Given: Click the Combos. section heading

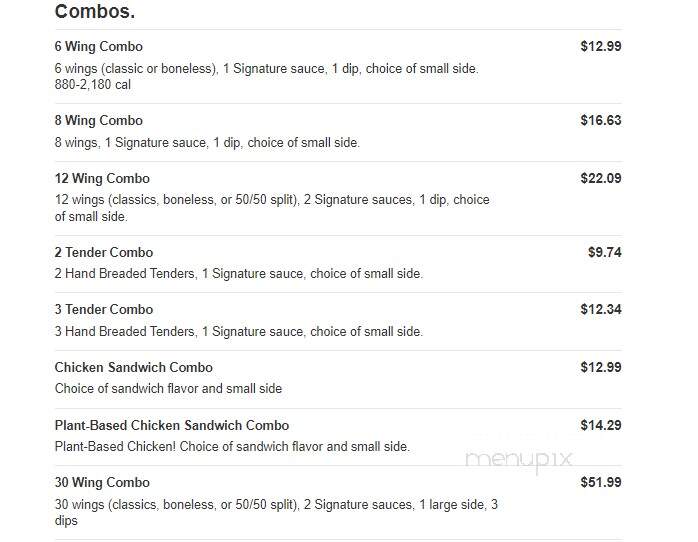Looking at the screenshot, I should coord(95,11).
